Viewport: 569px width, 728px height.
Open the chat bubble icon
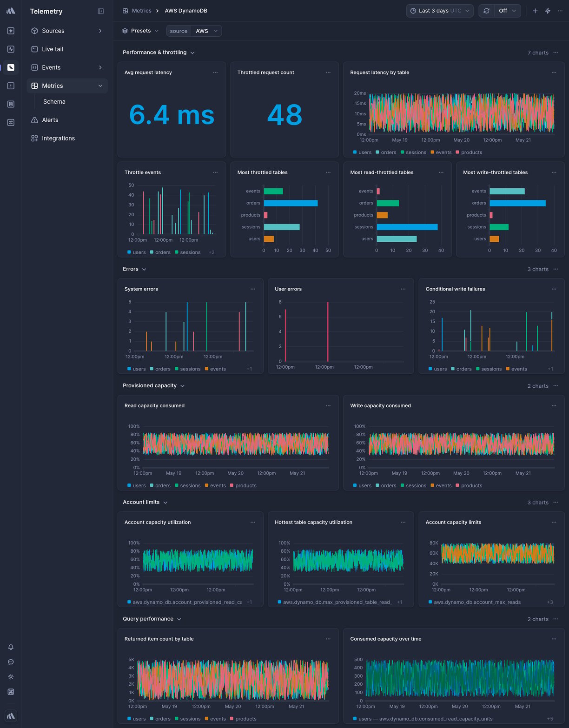coord(11,662)
